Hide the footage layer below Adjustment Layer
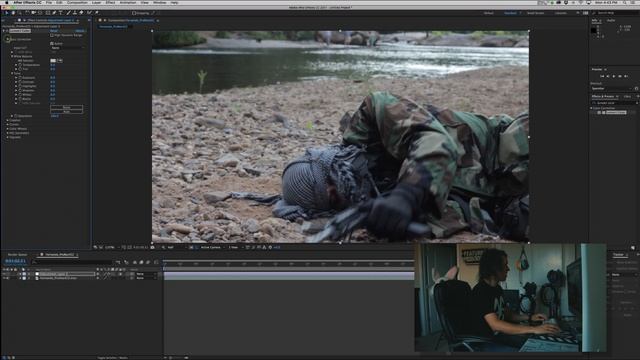 click(x=4, y=278)
